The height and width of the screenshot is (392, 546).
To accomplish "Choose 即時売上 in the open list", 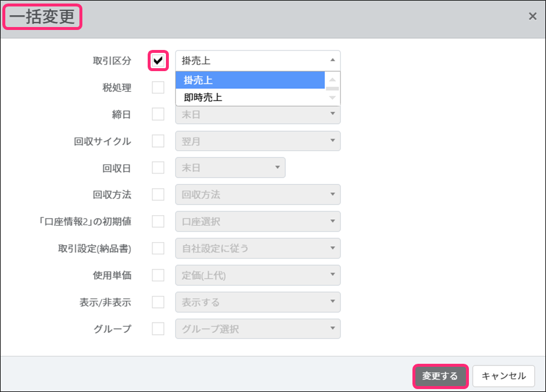I will (x=250, y=98).
